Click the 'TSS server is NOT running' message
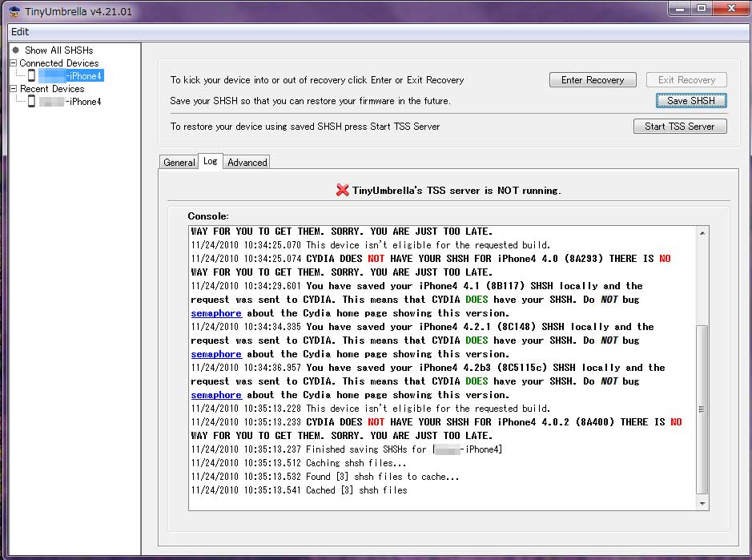This screenshot has width=752, height=560. (x=456, y=191)
